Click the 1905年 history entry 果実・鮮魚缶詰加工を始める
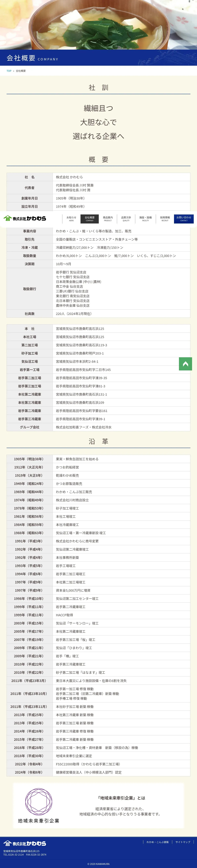The height and width of the screenshot is (868, 197). coord(77,459)
